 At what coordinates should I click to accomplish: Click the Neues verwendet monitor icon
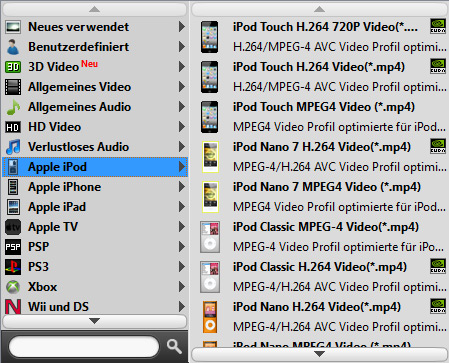click(13, 27)
